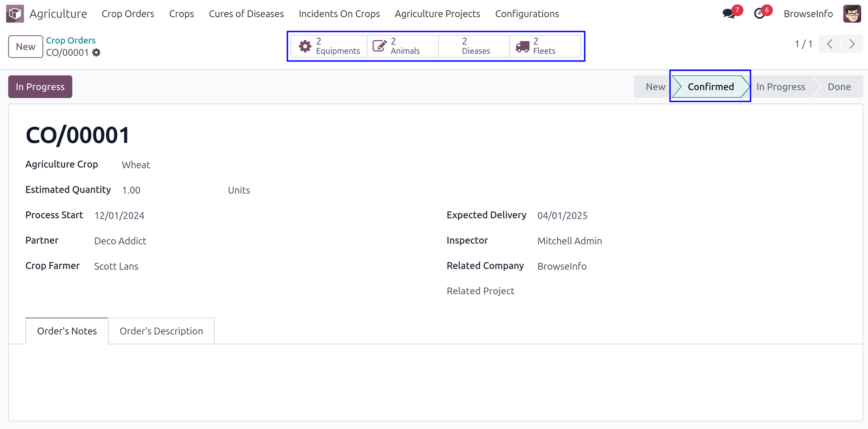The image size is (868, 429).
Task: Click the Agriculture app logo icon
Action: click(15, 14)
